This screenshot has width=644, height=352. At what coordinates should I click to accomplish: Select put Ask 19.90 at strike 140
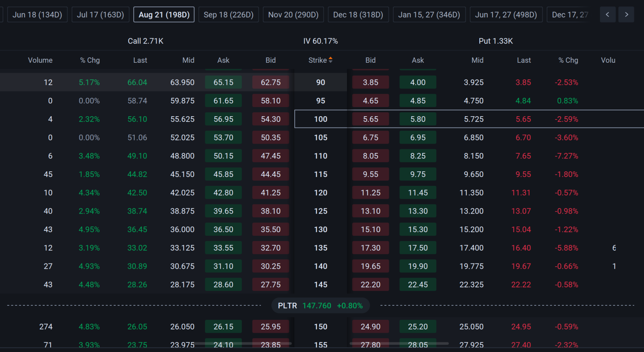click(418, 266)
